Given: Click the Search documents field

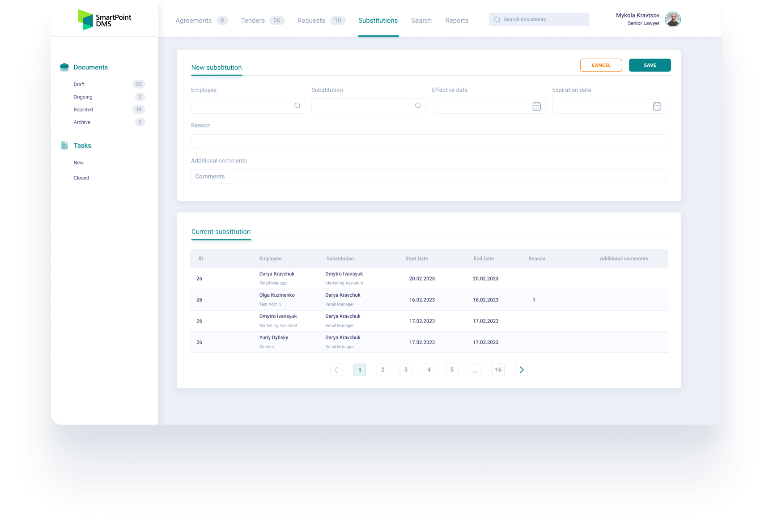Looking at the screenshot, I should (x=539, y=19).
